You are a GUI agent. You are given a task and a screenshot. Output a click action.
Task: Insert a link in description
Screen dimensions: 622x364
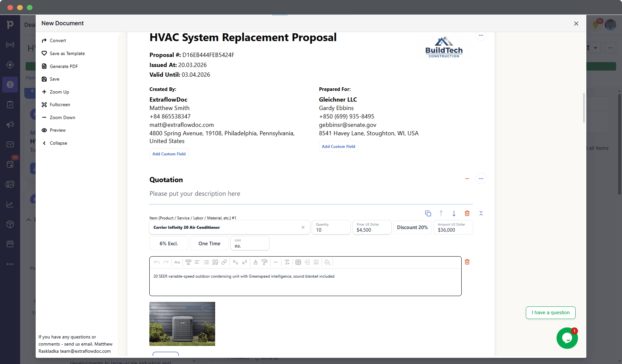pos(224,262)
